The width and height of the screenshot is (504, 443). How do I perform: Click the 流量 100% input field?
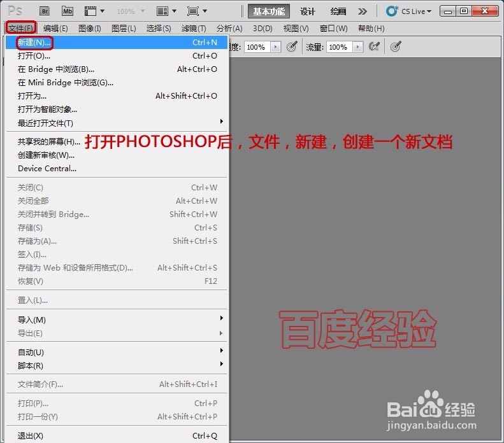pyautogui.click(x=340, y=47)
